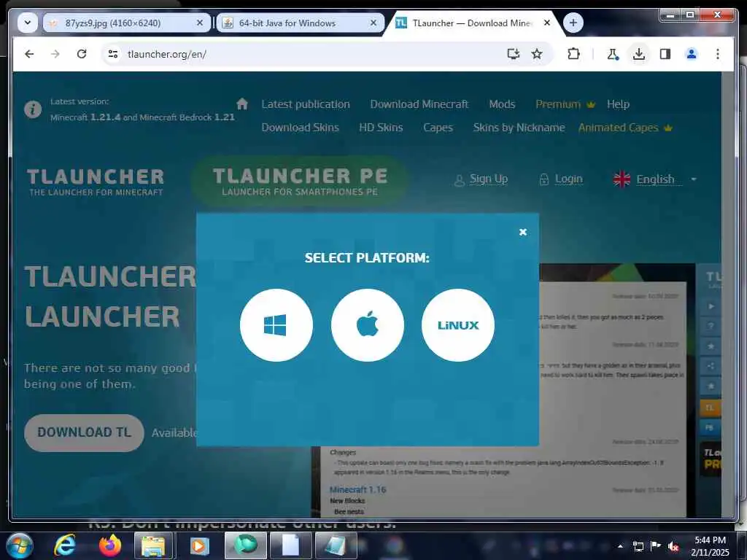Image resolution: width=747 pixels, height=560 pixels.
Task: Open the Extensions puzzle icon
Action: click(x=573, y=54)
